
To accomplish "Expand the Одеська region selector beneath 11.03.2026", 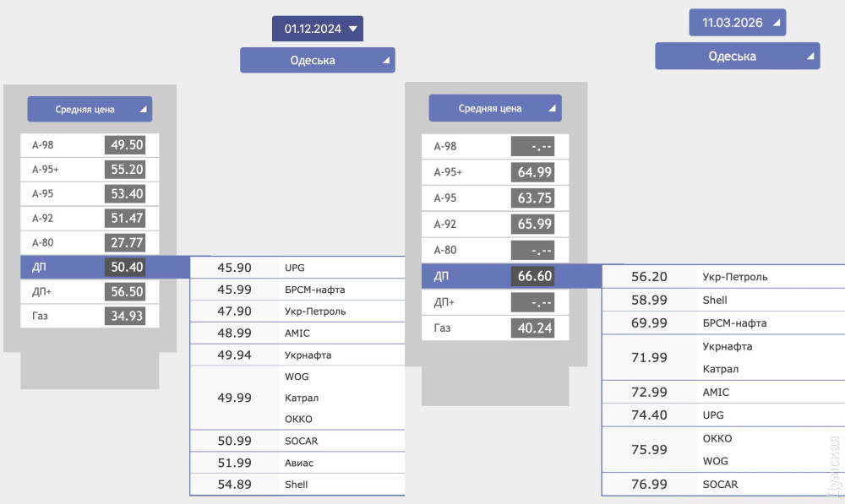I will (737, 57).
